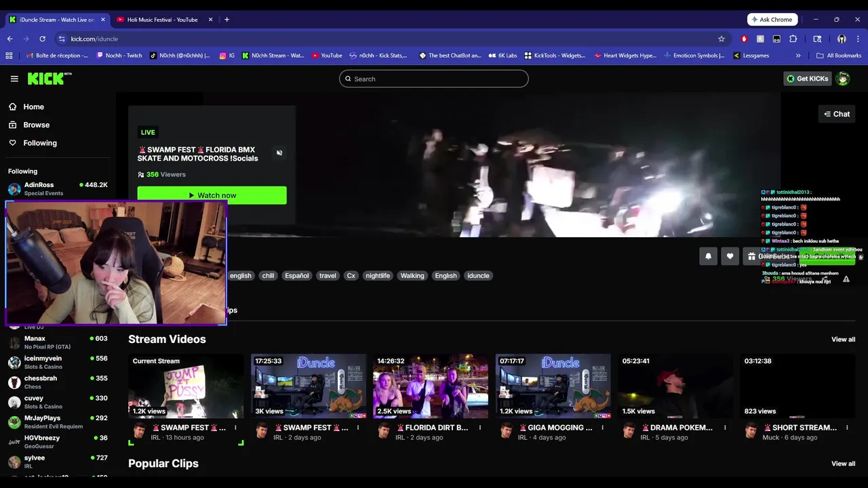Screen dimensions: 868x488
Task: View all Stream Videos
Action: (843, 340)
